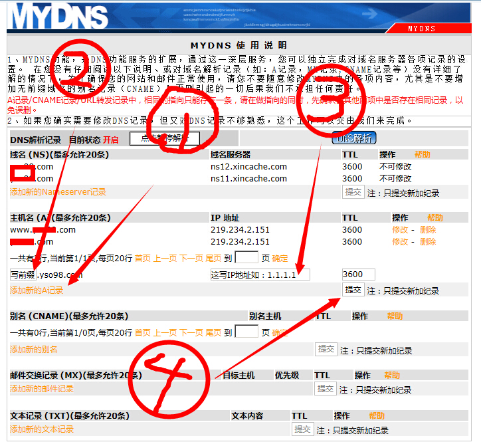Click MYDNS 使用说明 title
This screenshot has height=448, width=481.
click(x=239, y=45)
